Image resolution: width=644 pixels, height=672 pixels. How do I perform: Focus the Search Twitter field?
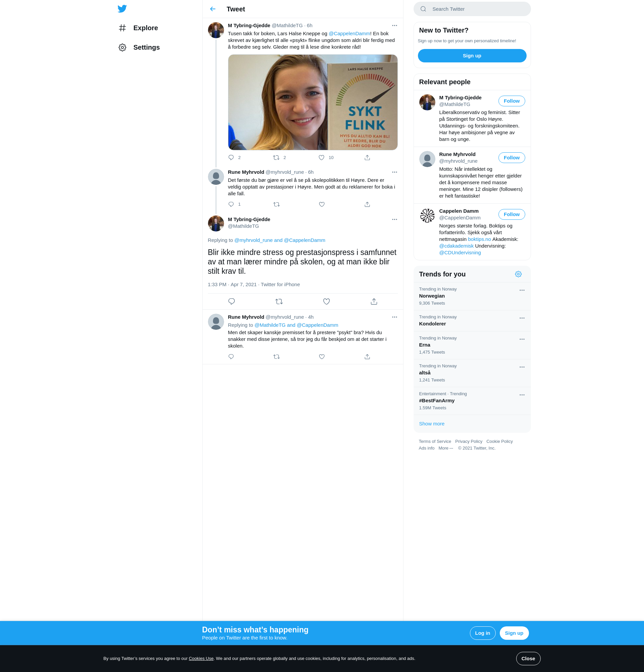(472, 9)
